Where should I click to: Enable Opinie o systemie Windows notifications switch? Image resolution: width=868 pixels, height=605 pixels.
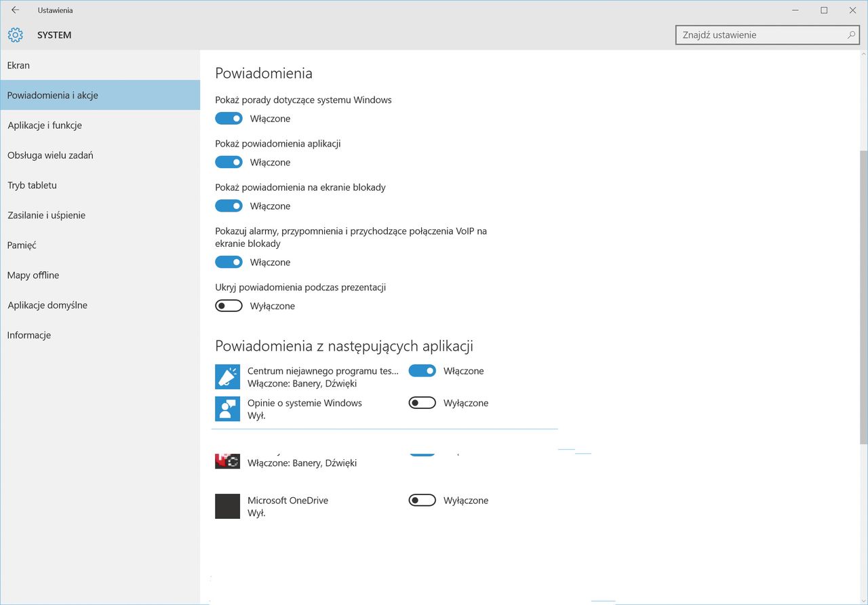422,403
